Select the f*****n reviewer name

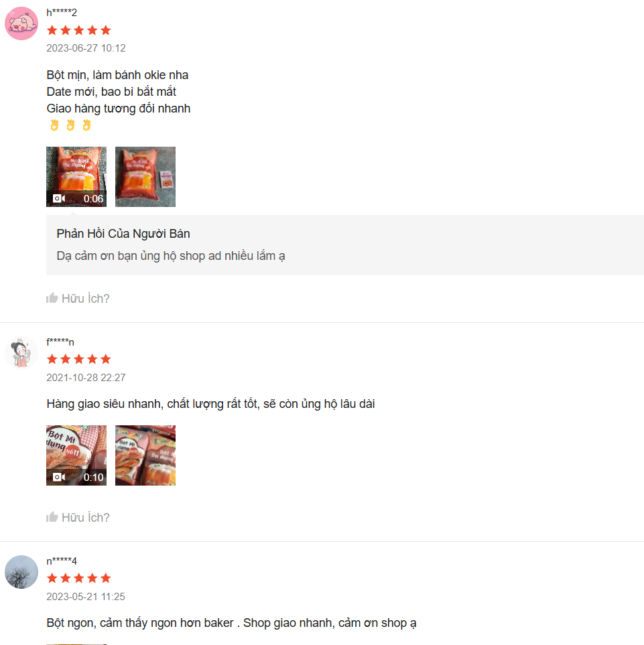60,342
